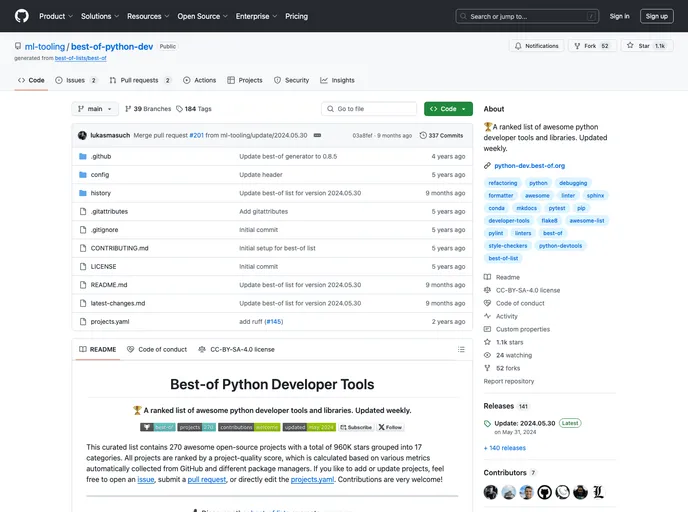Open README outline list icon
688x512 pixels.
(461, 349)
